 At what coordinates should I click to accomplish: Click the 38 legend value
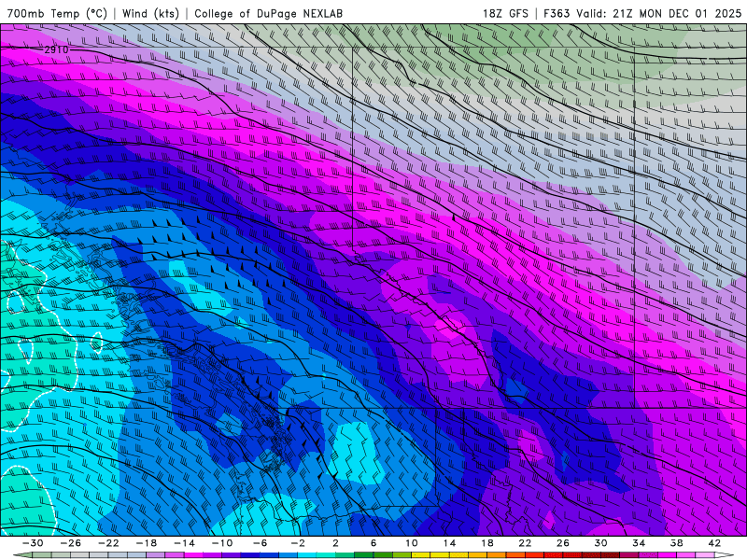point(676,543)
